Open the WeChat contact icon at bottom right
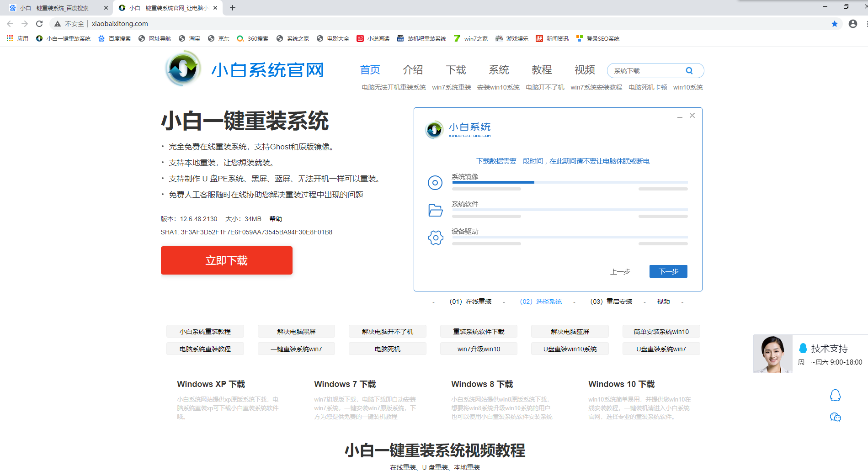868x471 pixels. [x=836, y=417]
